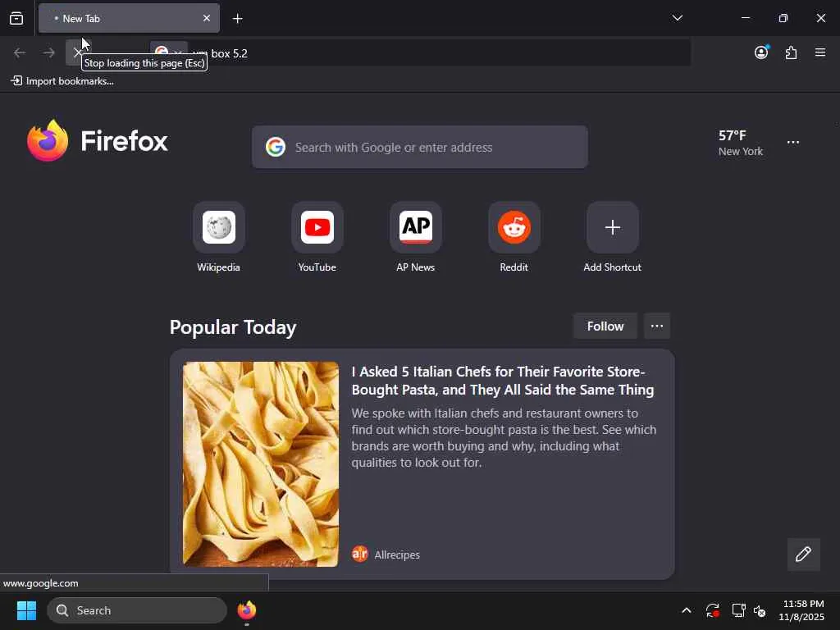Open Popular Today three-dot menu
This screenshot has width=840, height=630.
(x=657, y=326)
